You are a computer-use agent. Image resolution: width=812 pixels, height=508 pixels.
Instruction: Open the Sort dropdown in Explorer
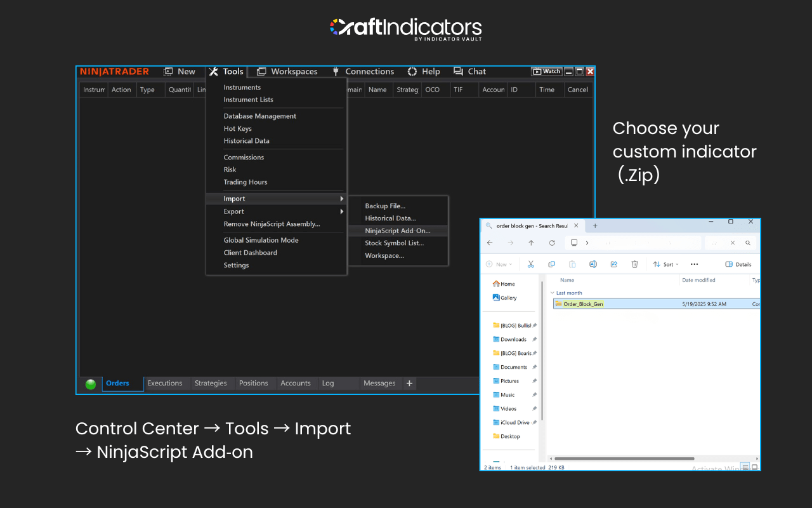coord(666,264)
